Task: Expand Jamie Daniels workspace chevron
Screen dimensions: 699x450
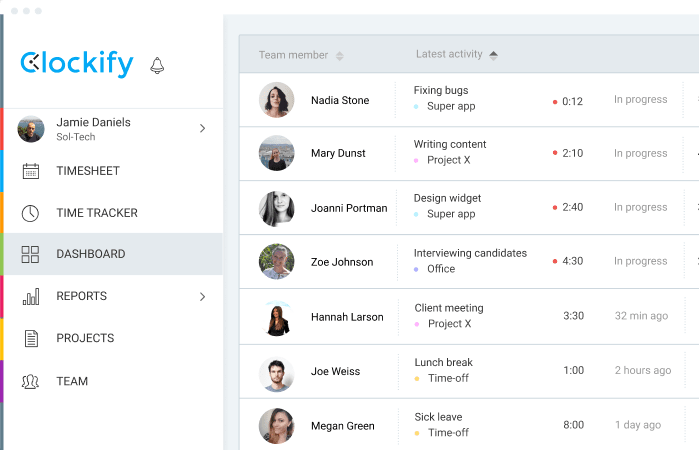Action: pos(202,128)
